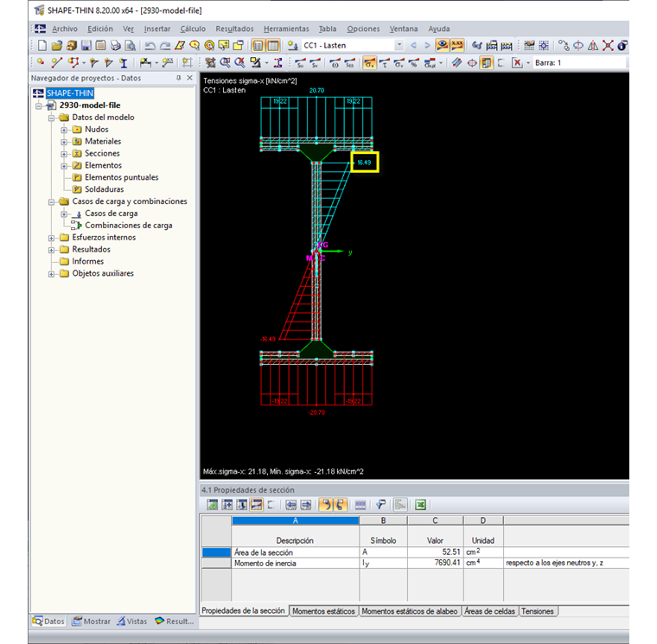
Task: Select the Soldaduras tree item
Action: pyautogui.click(x=105, y=189)
